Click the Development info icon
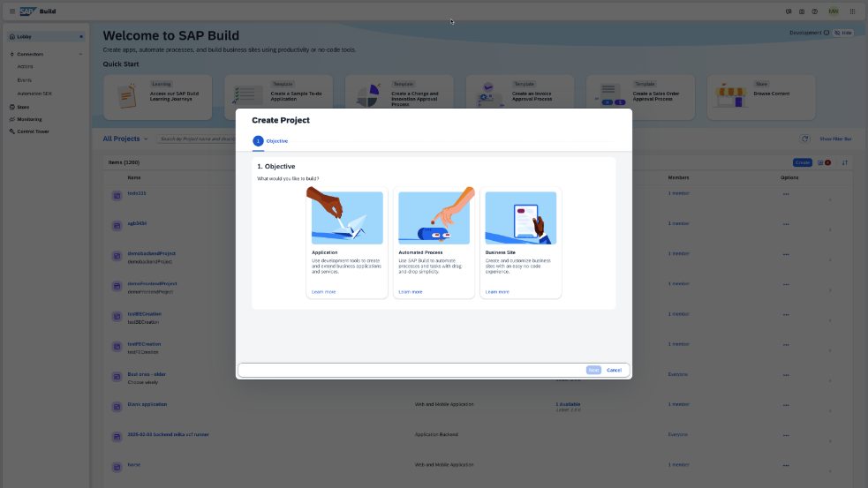The image size is (868, 488). (x=826, y=33)
